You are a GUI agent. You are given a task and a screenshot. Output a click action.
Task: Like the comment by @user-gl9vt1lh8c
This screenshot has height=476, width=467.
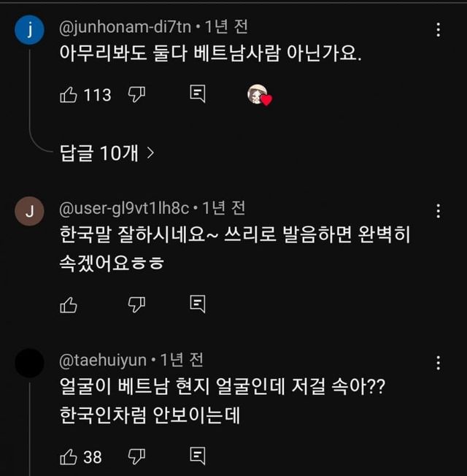click(x=69, y=304)
